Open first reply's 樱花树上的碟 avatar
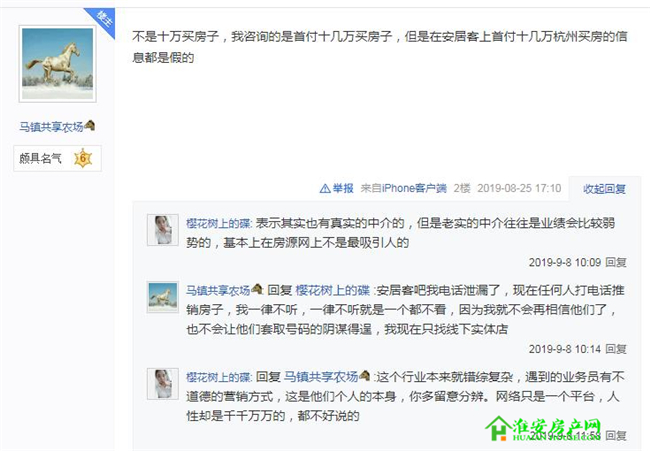The image size is (650, 451). 162,230
